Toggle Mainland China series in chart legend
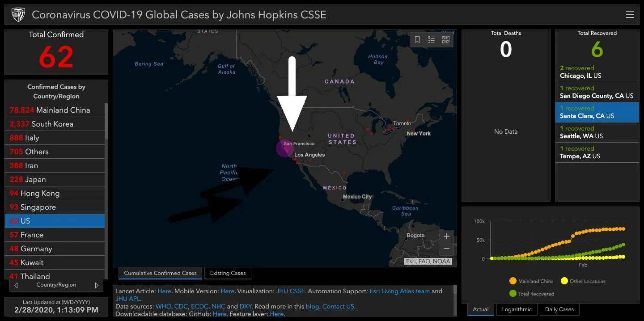The image size is (644, 321). [513, 281]
